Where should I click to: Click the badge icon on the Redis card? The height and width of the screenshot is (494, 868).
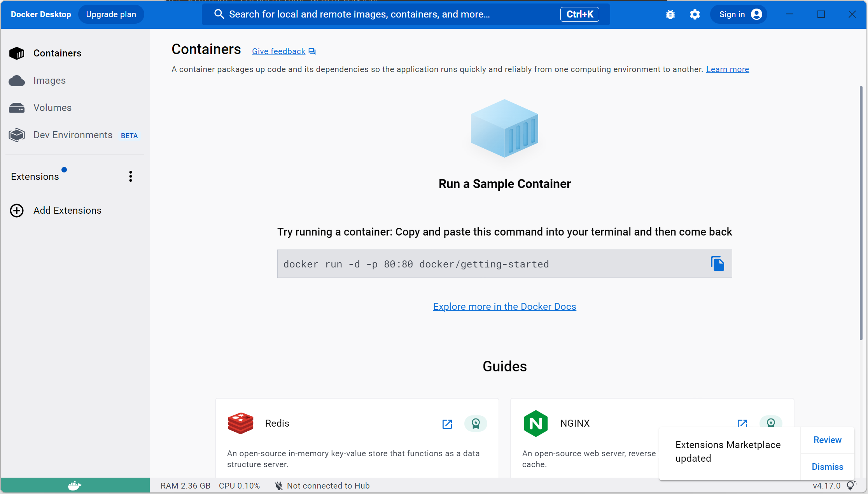pos(476,424)
